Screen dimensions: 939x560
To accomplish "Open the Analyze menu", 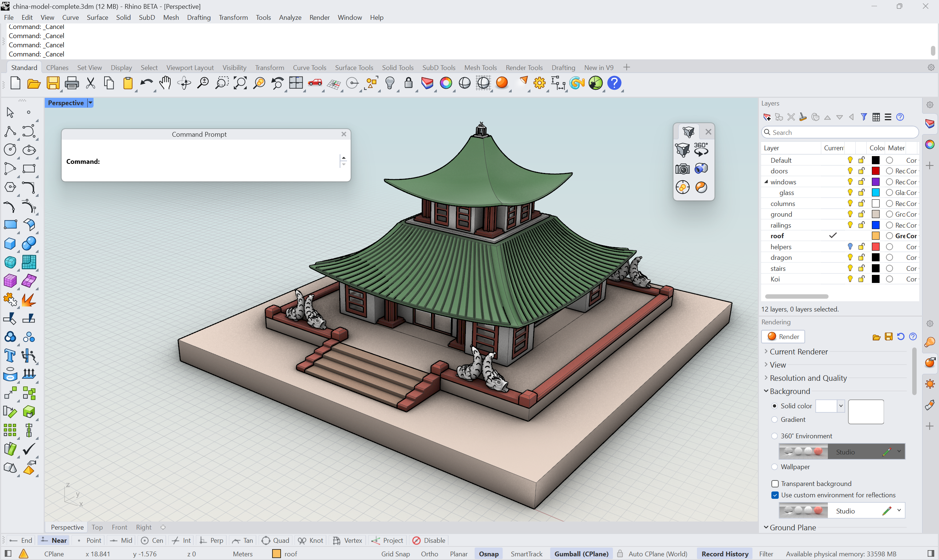I will [x=290, y=17].
